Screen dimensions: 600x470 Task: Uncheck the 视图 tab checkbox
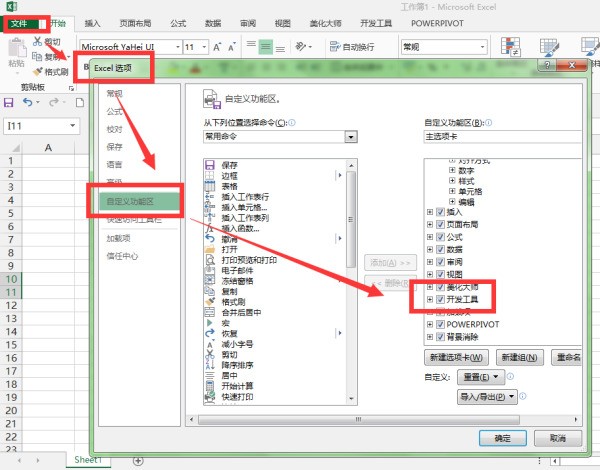(440, 274)
